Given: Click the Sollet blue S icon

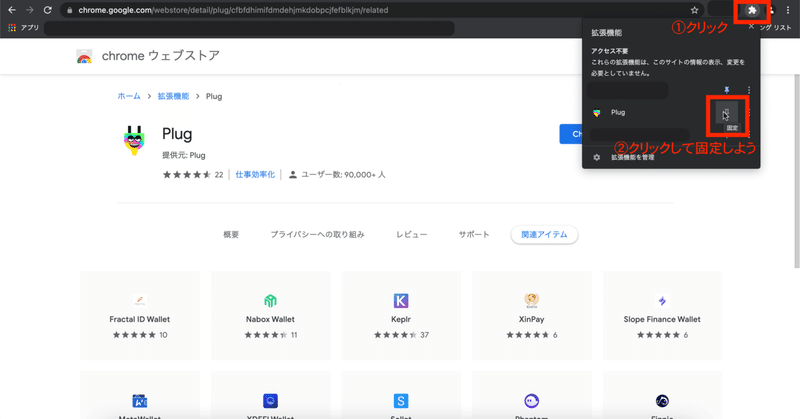Looking at the screenshot, I should (x=401, y=401).
